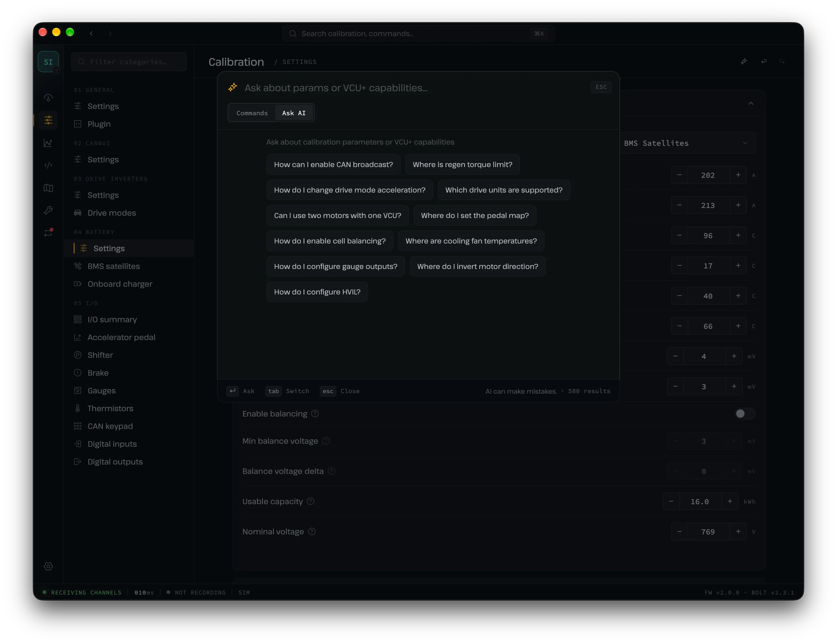
Task: Click the help icon next to Usable capacity
Action: [311, 502]
